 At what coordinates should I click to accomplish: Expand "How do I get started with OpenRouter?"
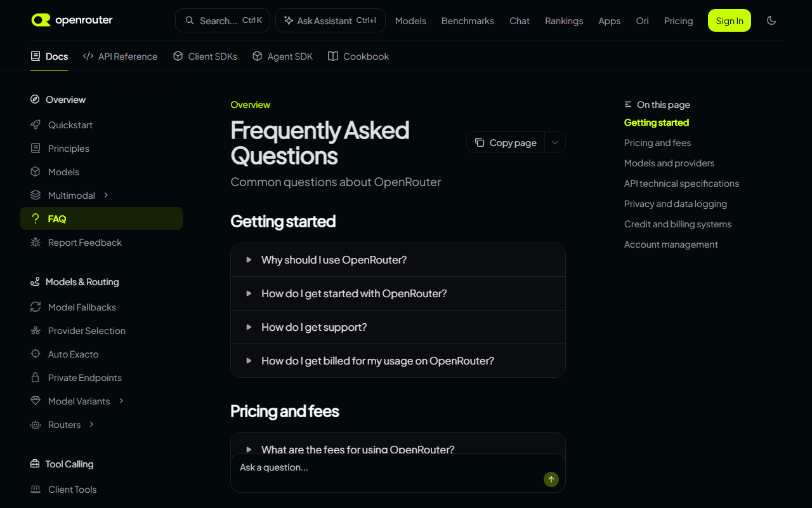click(x=398, y=293)
